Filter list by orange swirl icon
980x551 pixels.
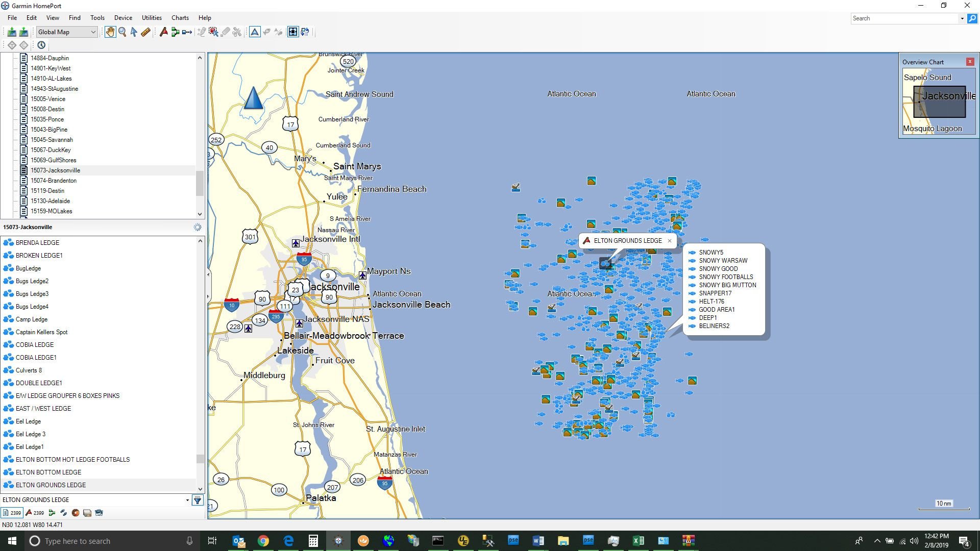[76, 513]
